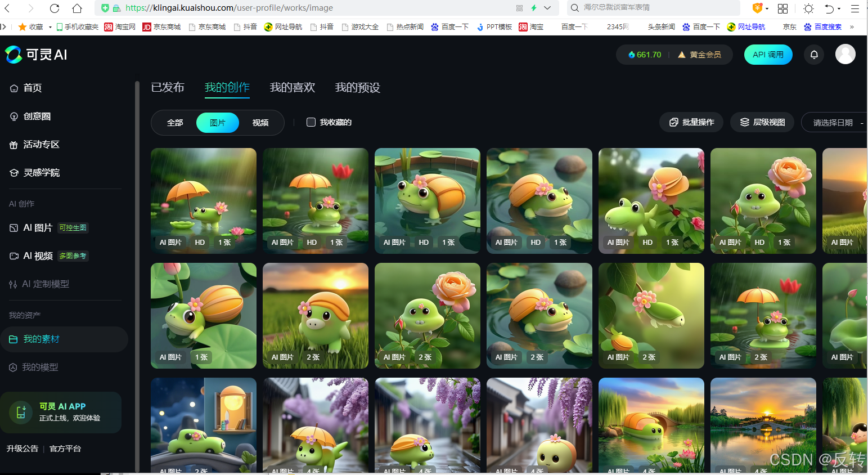Click the browser back arrow
This screenshot has width=868, height=475.
[8, 8]
